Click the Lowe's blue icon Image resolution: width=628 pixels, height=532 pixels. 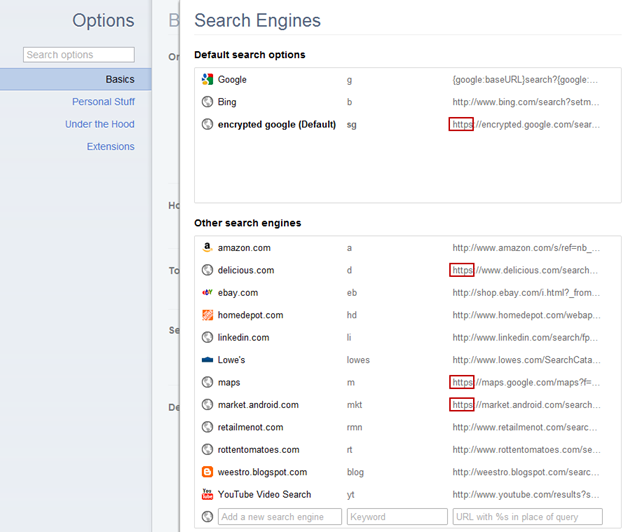(207, 360)
